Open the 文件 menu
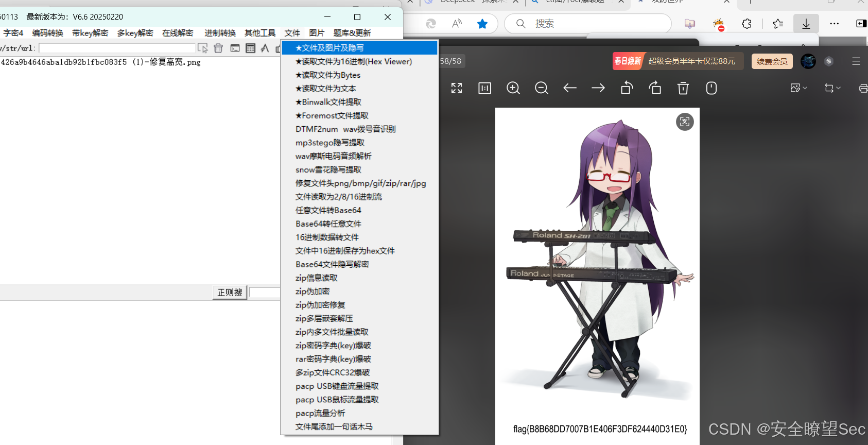 pyautogui.click(x=292, y=33)
